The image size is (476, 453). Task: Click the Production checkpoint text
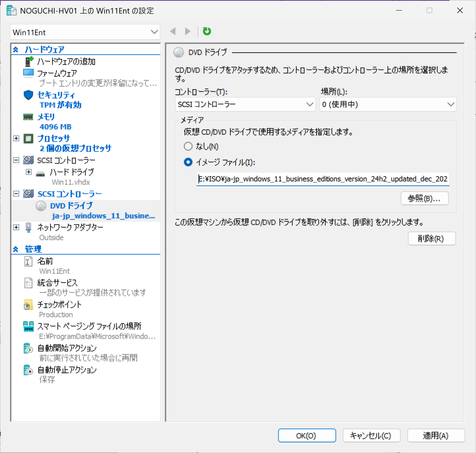point(56,314)
